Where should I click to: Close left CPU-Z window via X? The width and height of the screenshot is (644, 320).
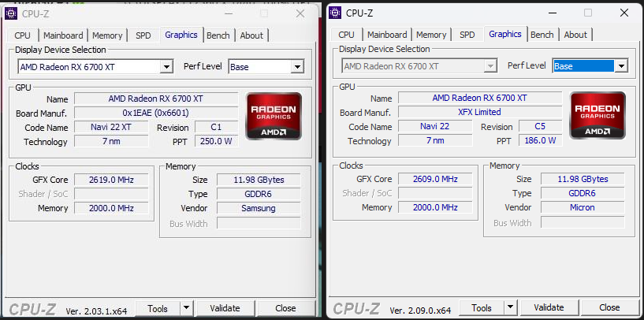(x=300, y=13)
